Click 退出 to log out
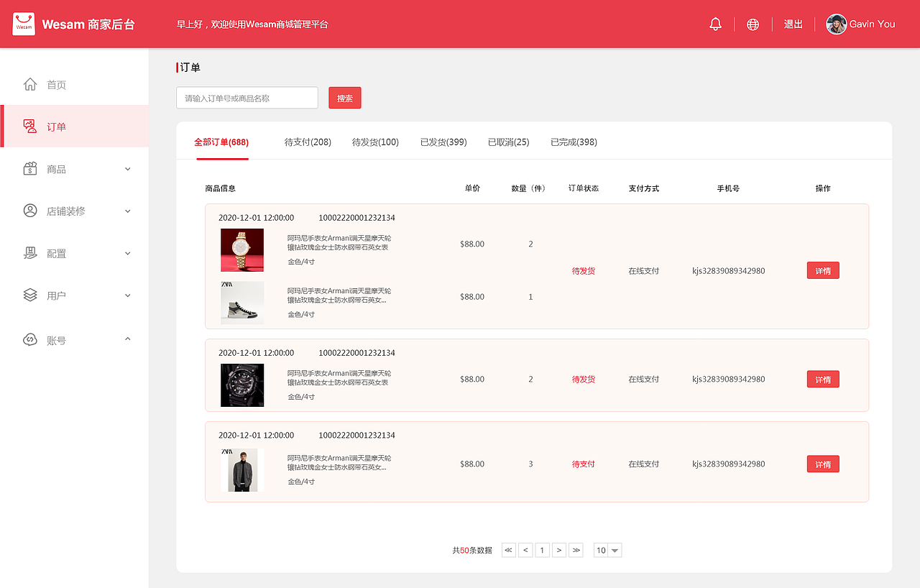 coord(792,24)
